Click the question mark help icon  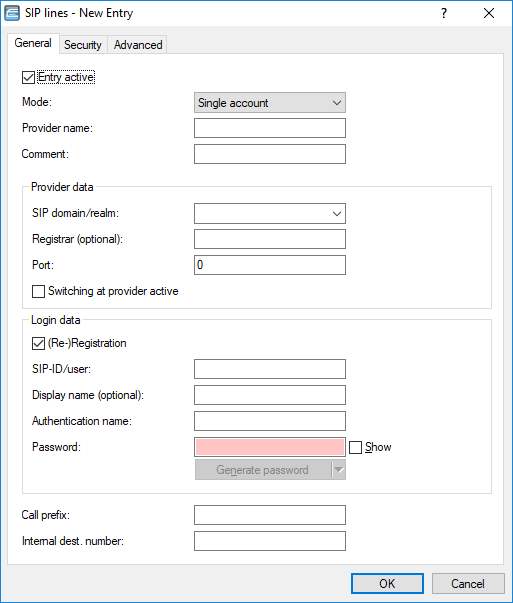pyautogui.click(x=444, y=13)
